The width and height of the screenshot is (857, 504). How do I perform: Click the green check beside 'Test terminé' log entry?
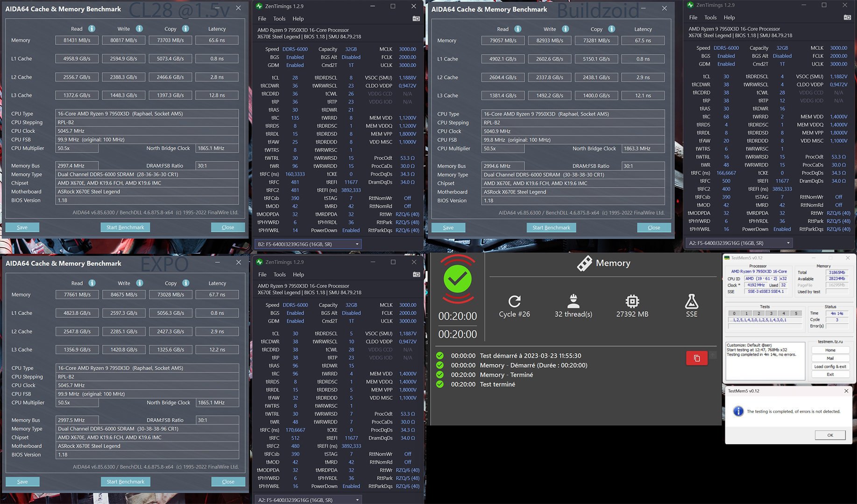pyautogui.click(x=440, y=384)
